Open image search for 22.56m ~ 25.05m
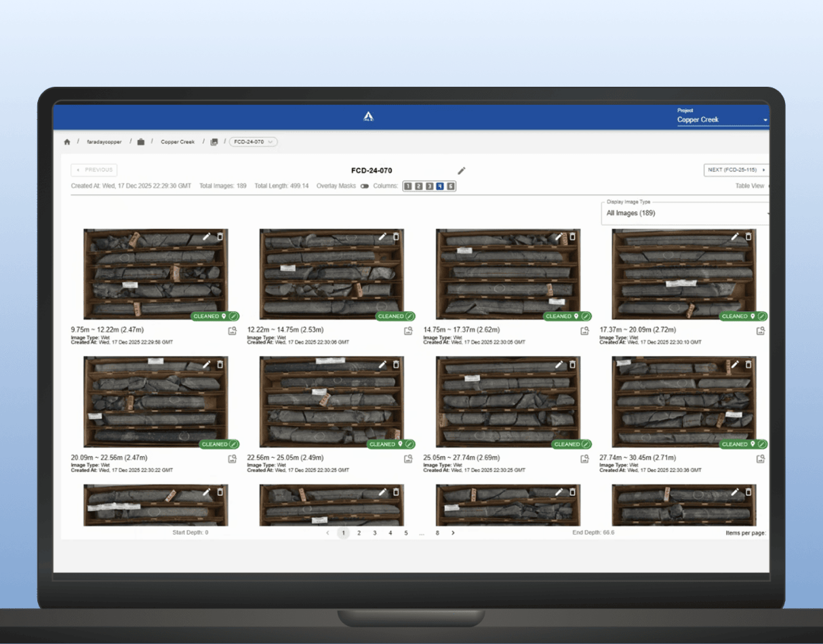 (408, 459)
